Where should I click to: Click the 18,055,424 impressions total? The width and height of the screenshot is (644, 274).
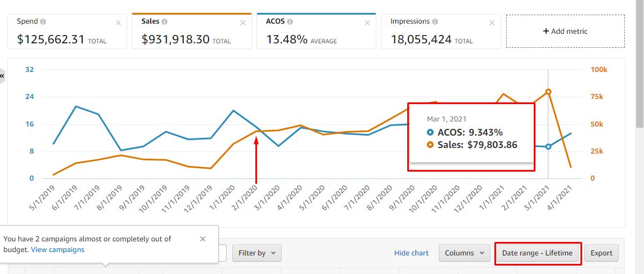421,39
